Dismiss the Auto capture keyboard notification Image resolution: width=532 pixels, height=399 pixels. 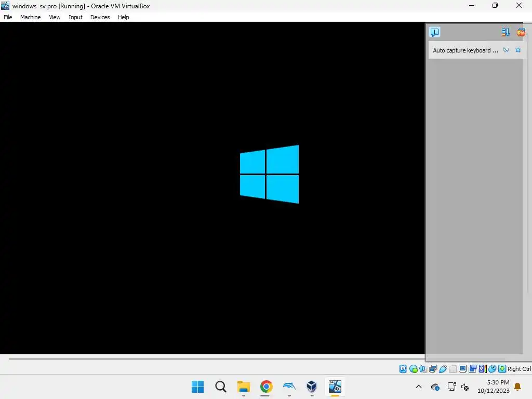pyautogui.click(x=518, y=50)
